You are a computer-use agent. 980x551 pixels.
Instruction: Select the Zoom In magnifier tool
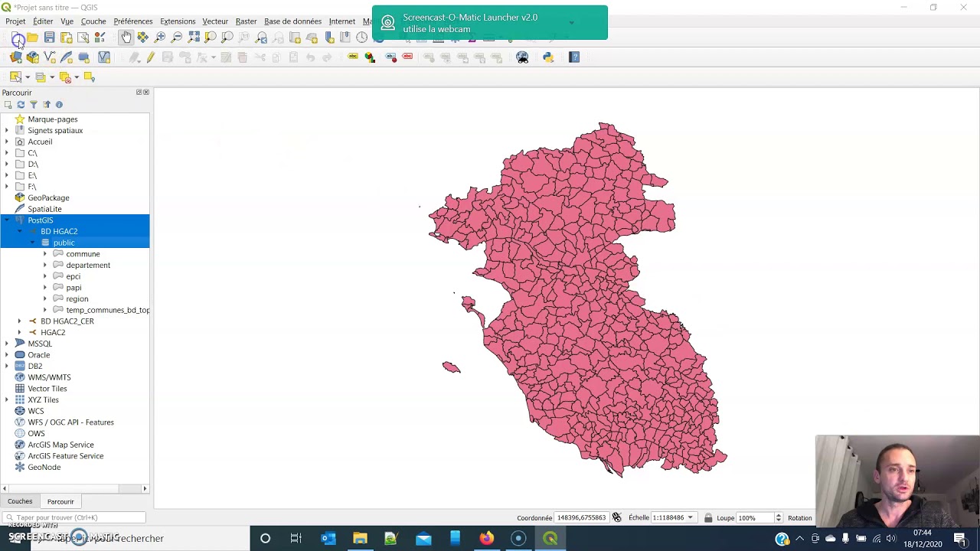160,37
